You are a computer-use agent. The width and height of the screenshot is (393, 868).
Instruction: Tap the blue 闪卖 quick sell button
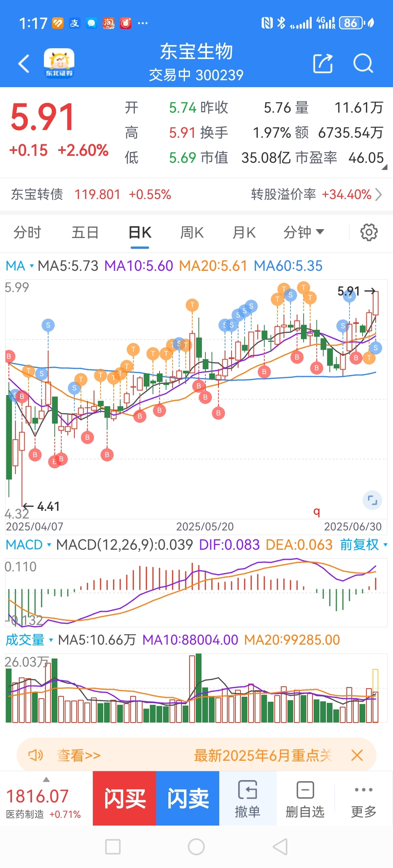pyautogui.click(x=188, y=798)
